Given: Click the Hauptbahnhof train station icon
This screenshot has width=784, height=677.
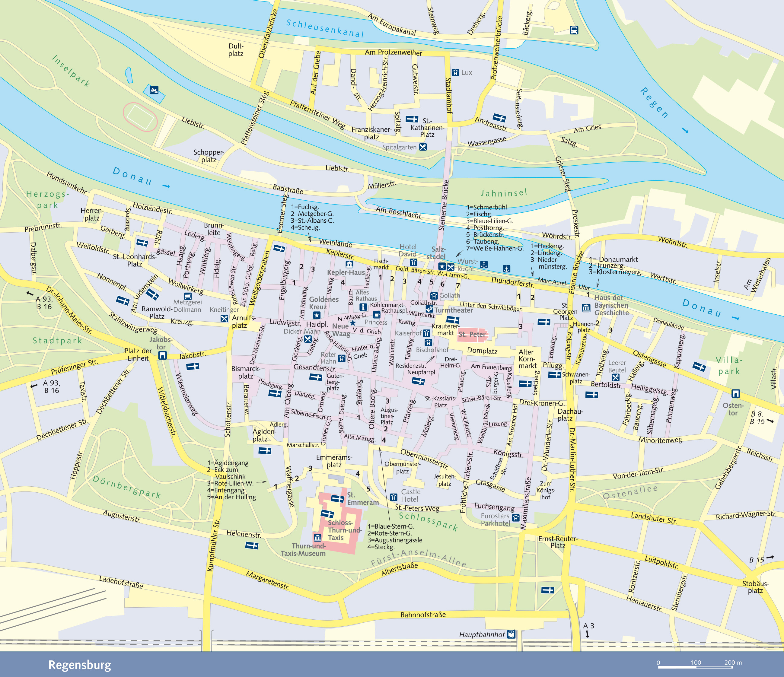Looking at the screenshot, I should tap(511, 634).
